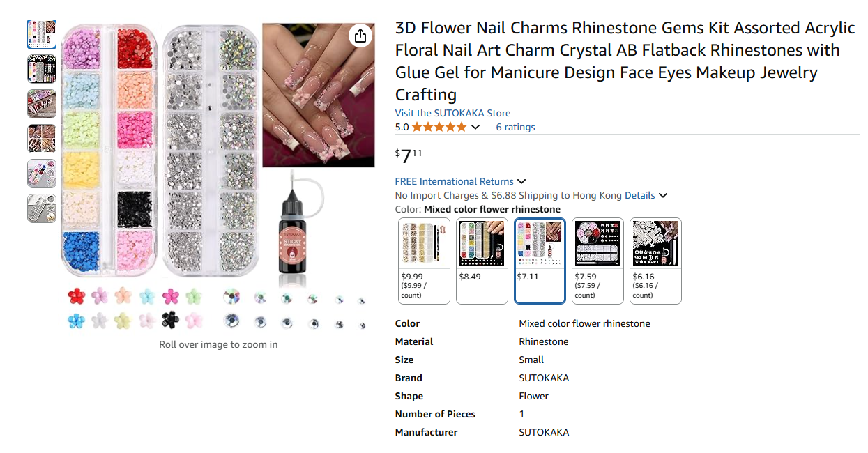The height and width of the screenshot is (453, 868).
Task: Click the share icon on the product image
Action: [361, 36]
